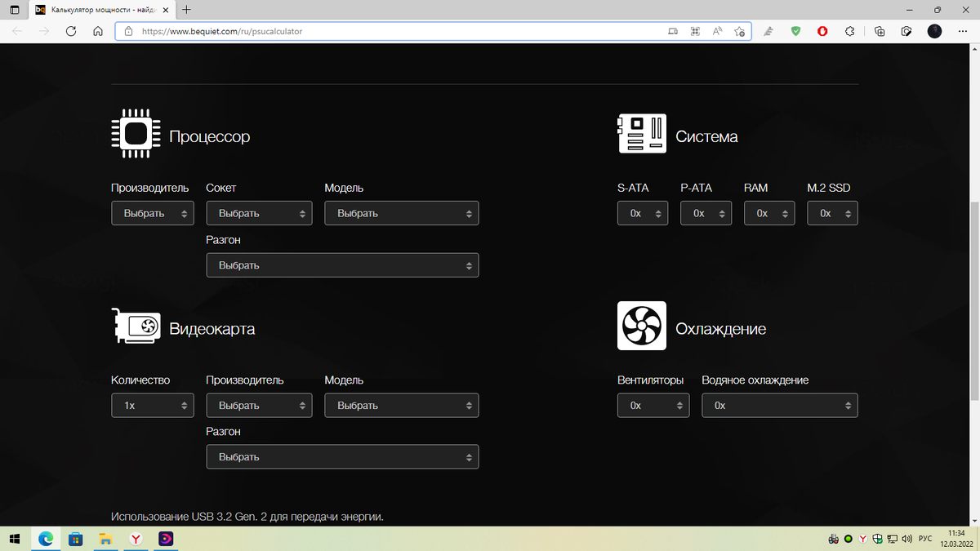The image size is (980, 551).
Task: Open the browser profile avatar
Action: click(x=935, y=31)
